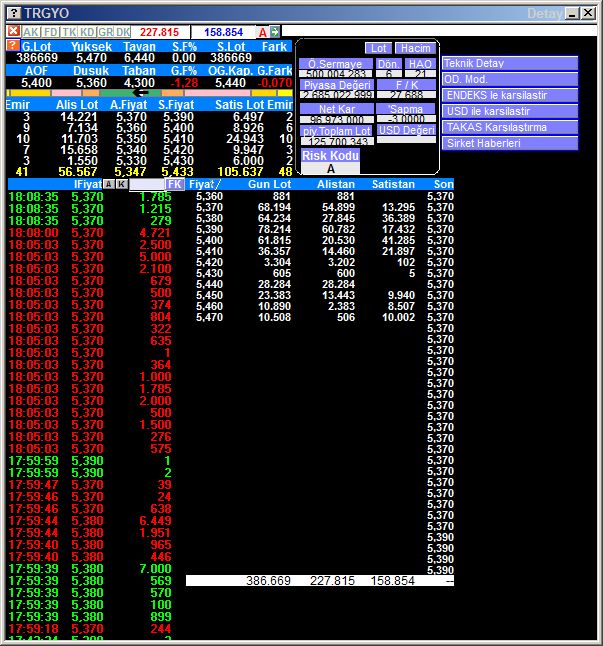Click the Dön. label
603x646 pixels.
coord(389,64)
